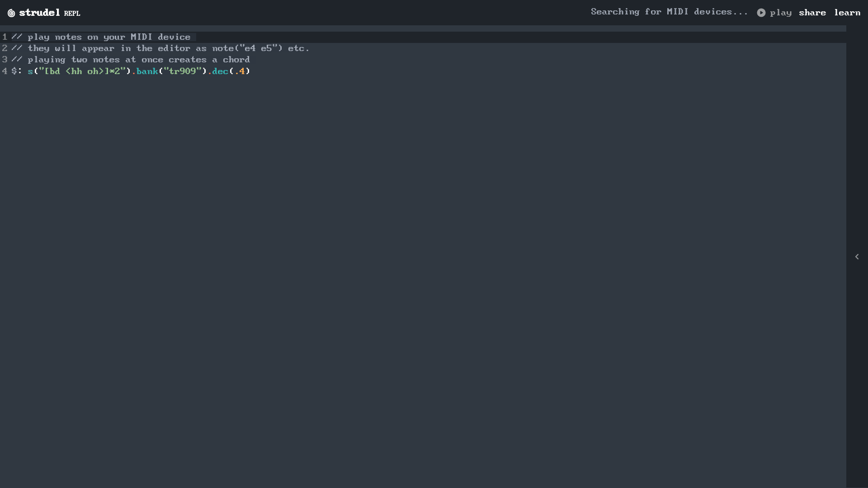Expand the side panel with the chevron arrow
The width and height of the screenshot is (868, 488).
(857, 257)
